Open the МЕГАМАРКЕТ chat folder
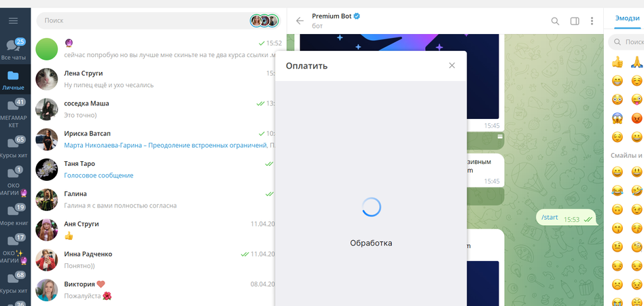Screen dimensions: 644x306 coord(15,114)
